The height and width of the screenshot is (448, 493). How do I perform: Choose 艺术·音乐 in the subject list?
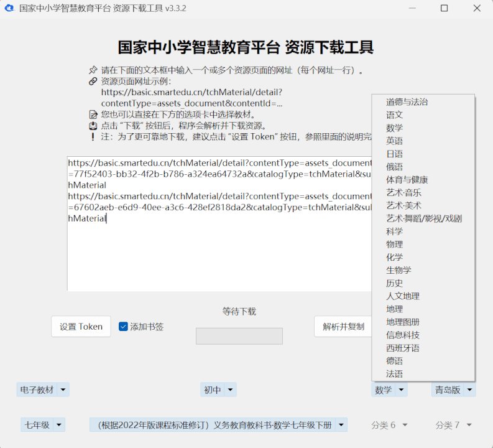point(423,192)
